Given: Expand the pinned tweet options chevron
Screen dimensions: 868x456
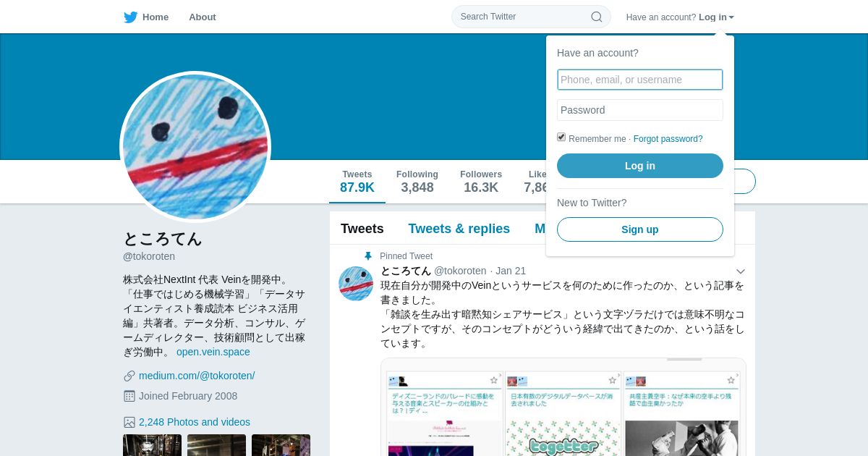Looking at the screenshot, I should coord(741,271).
